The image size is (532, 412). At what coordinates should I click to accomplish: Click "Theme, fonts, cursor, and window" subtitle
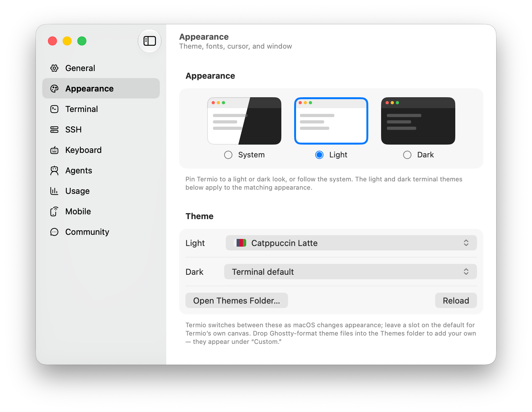point(236,46)
